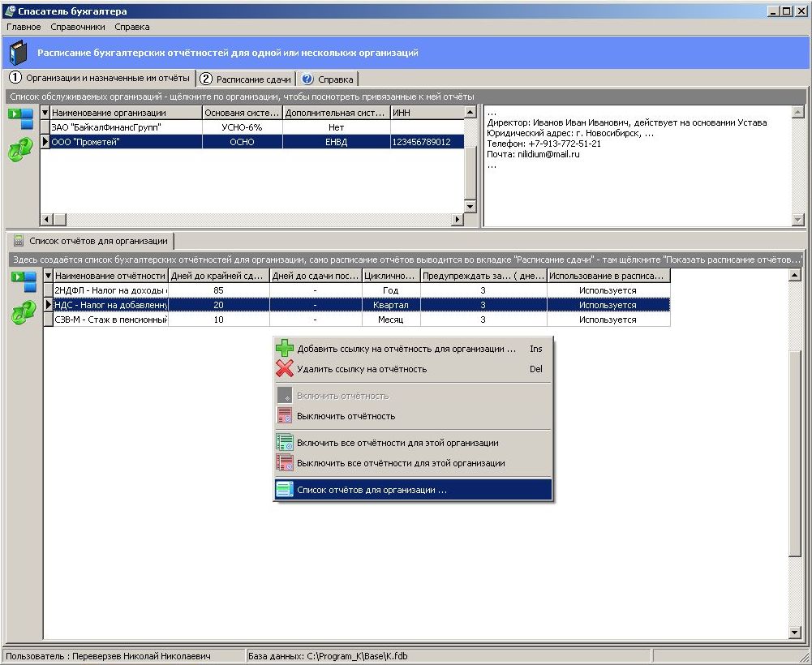The image size is (812, 665).
Task: Click red X 'Удалить ссылку на отчётность' icon
Action: coord(284,369)
